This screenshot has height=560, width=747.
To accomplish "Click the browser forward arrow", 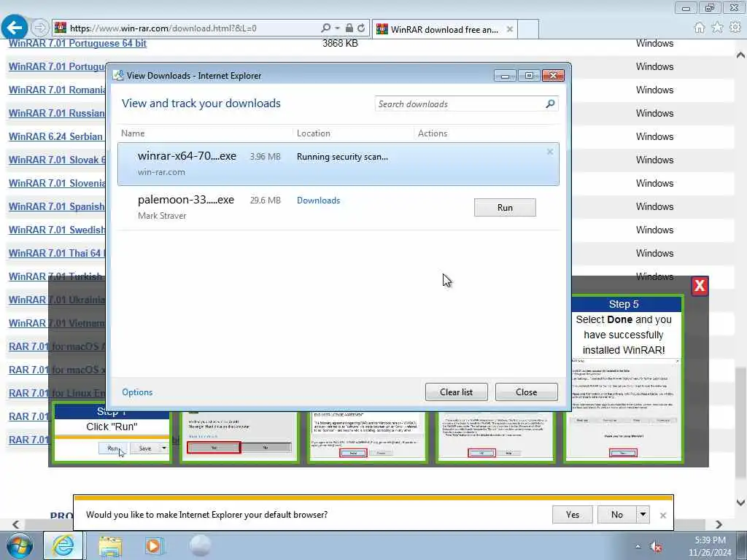I will (x=40, y=28).
